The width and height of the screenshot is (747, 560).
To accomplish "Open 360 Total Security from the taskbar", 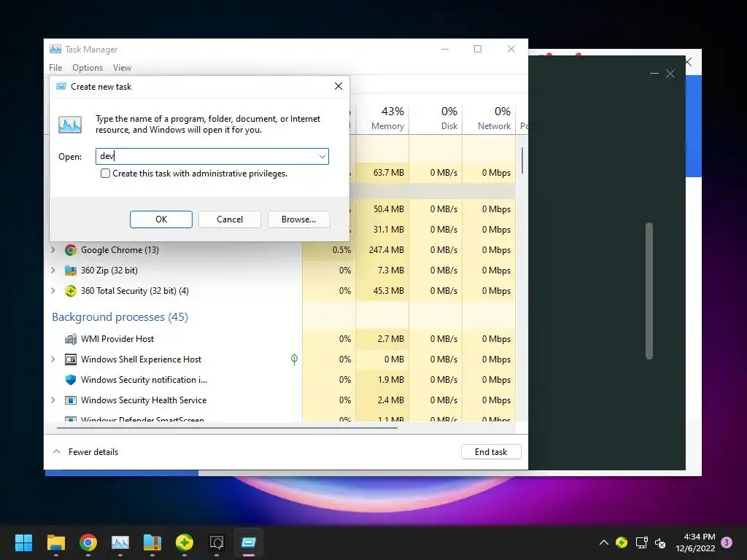I will pyautogui.click(x=185, y=542).
